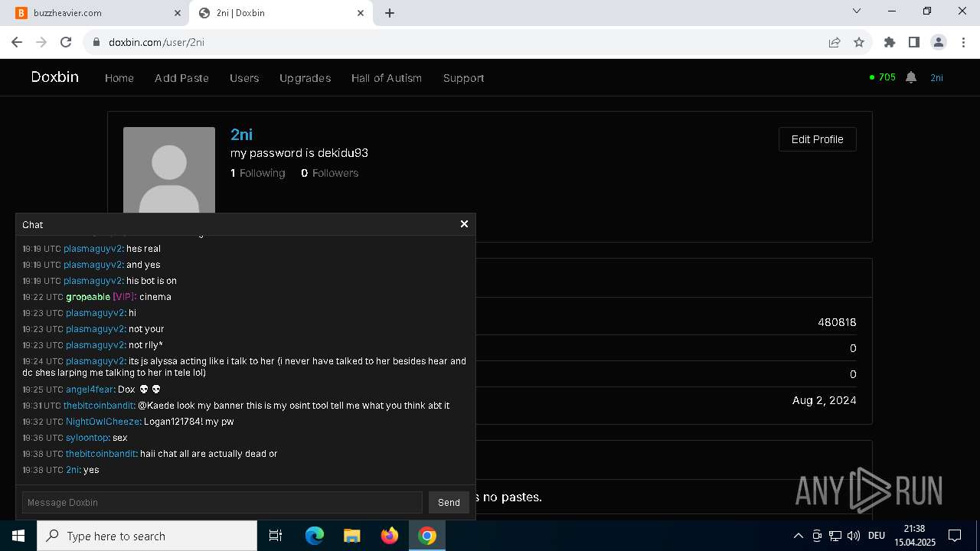
Task: Open the tab search chevron in the title bar
Action: coord(857,11)
